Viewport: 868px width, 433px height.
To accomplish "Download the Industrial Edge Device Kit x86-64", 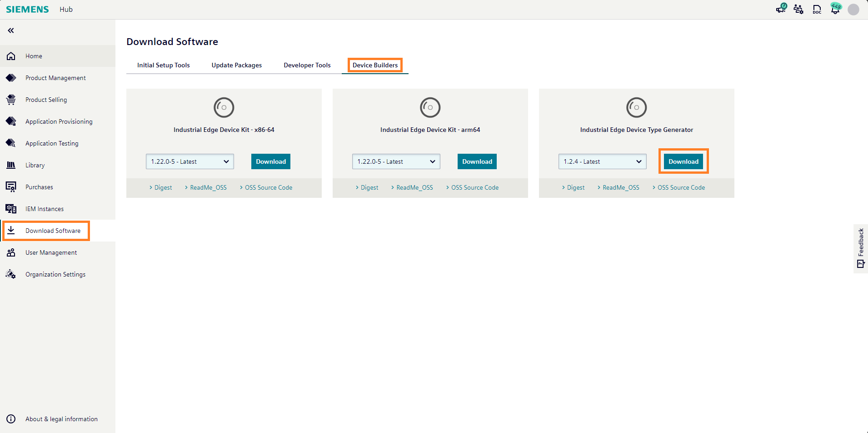I will tap(270, 161).
